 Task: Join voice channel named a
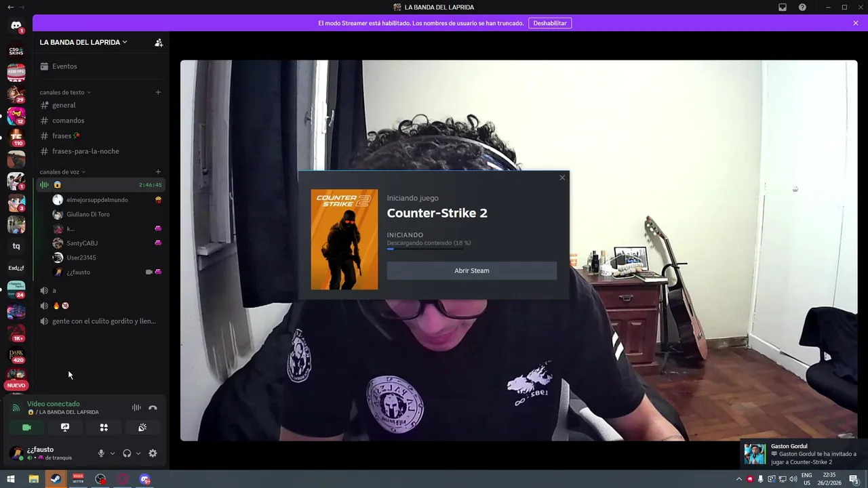(100, 290)
